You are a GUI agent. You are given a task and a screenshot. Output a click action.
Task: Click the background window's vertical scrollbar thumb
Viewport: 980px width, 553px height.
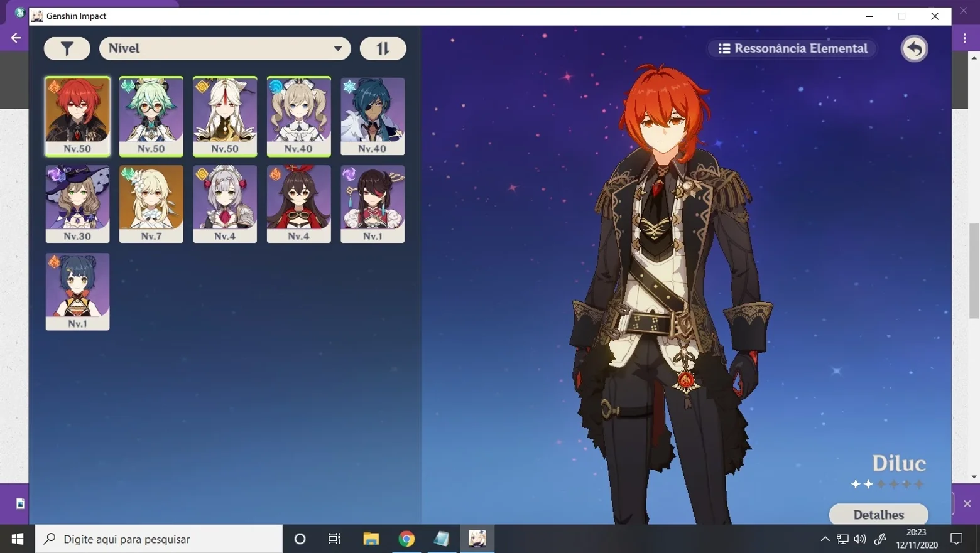pyautogui.click(x=974, y=271)
